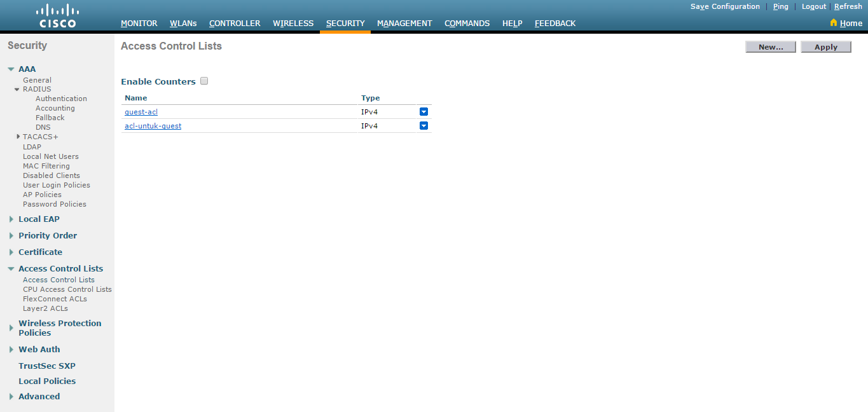Expand the Web Auth section

pos(11,349)
